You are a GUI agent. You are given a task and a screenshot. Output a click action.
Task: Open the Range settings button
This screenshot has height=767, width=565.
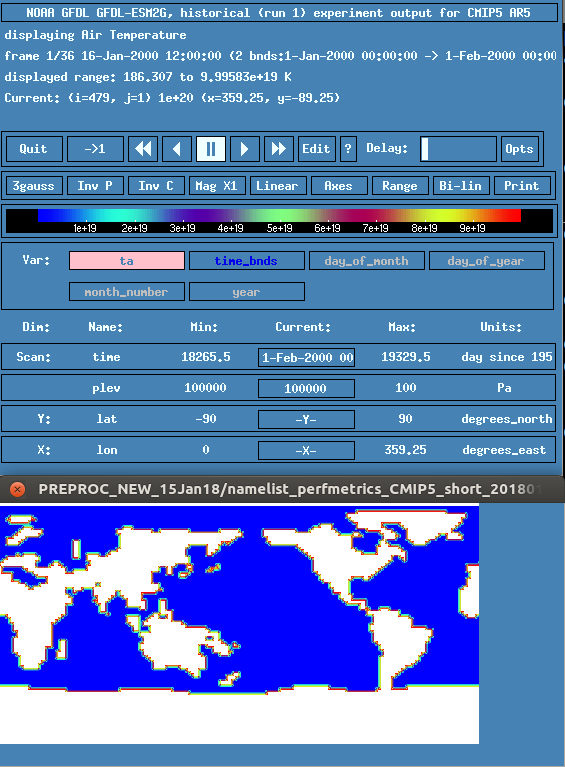pyautogui.click(x=401, y=186)
